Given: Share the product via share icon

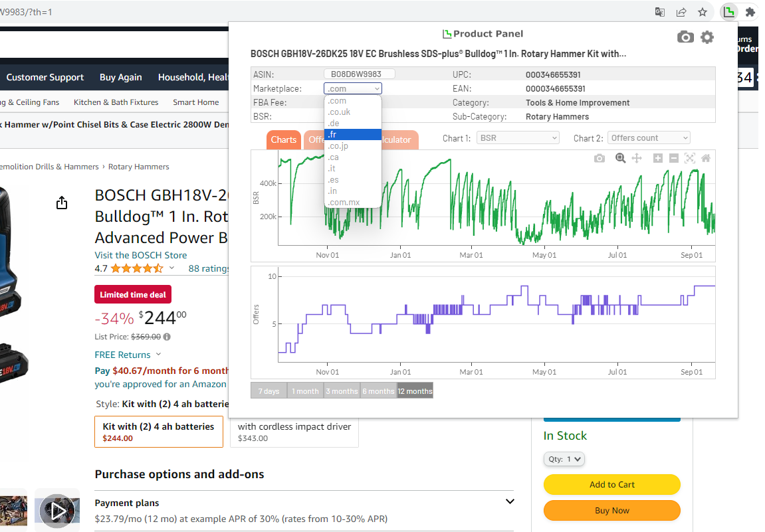Looking at the screenshot, I should tap(61, 203).
